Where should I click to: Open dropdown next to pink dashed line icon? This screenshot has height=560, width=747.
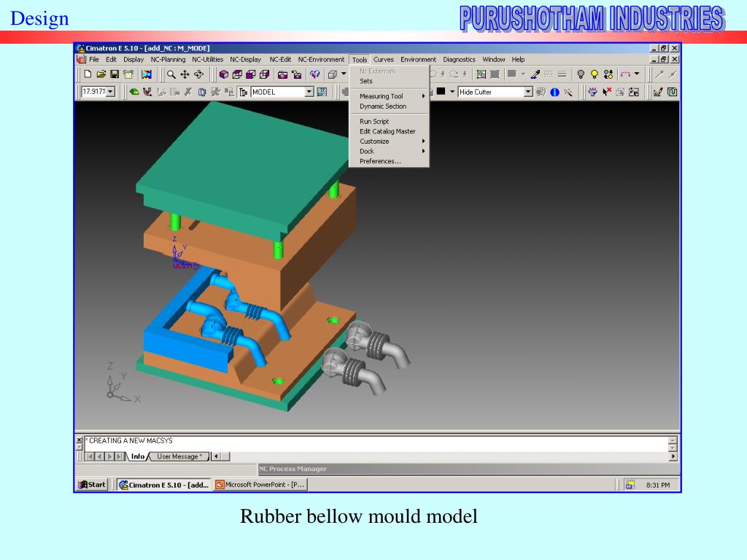pos(637,74)
